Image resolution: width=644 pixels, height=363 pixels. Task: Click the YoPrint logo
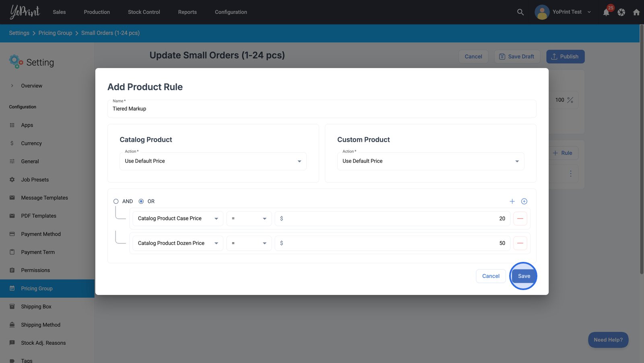tap(25, 12)
